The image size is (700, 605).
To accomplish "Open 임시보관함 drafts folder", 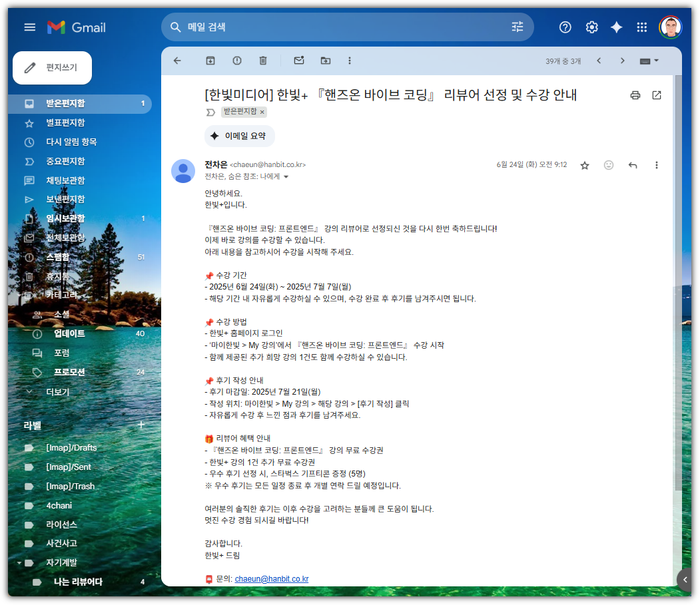I will click(81, 218).
